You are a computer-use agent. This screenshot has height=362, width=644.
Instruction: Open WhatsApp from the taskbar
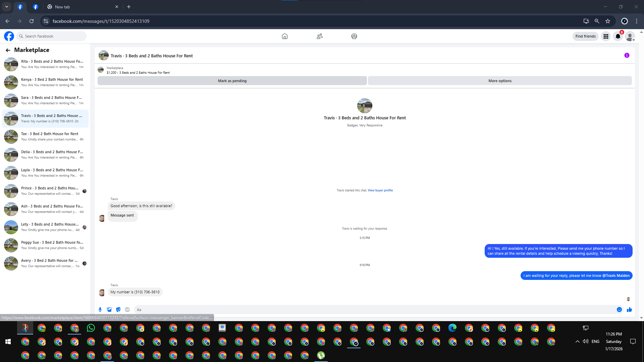pos(91,328)
